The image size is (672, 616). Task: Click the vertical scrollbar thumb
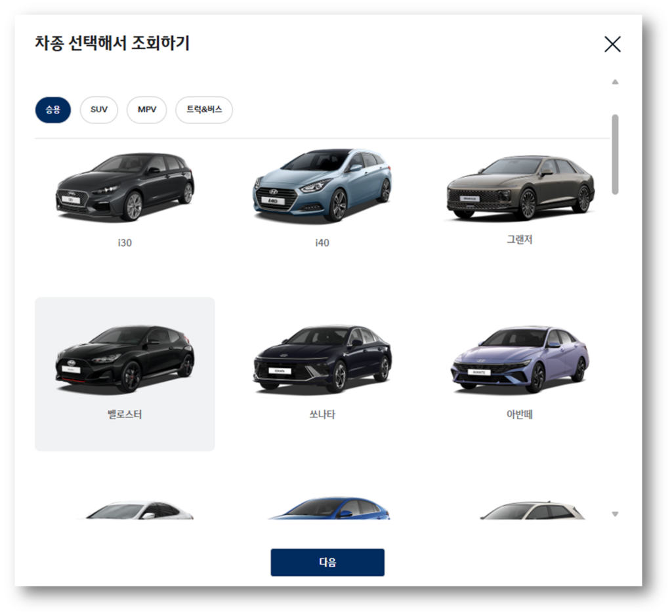615,152
